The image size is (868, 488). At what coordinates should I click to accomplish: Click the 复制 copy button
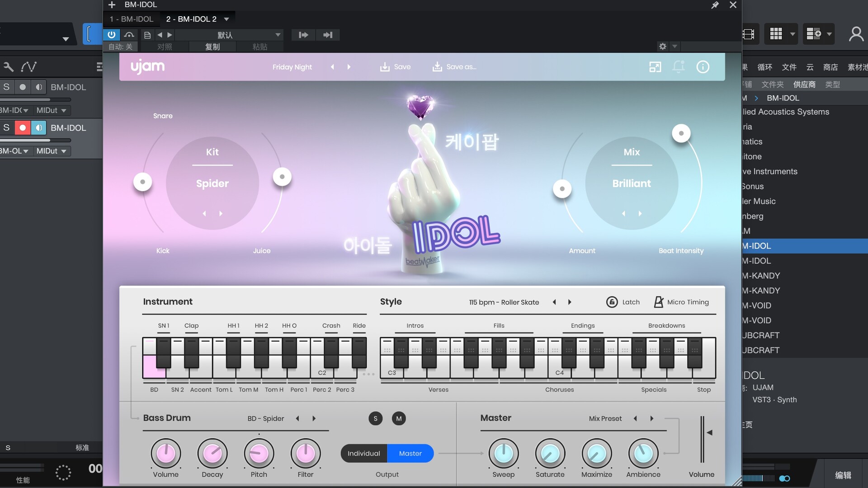(x=212, y=47)
